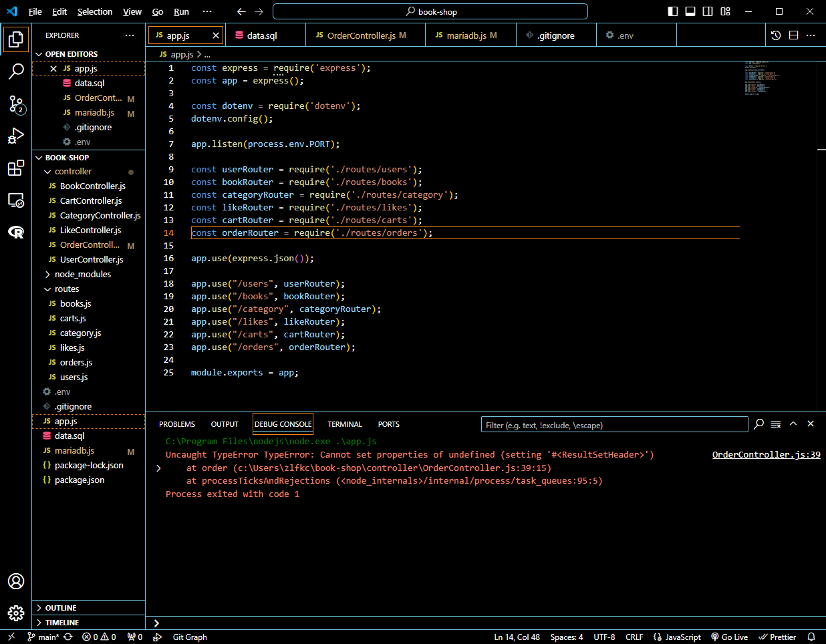Open Customize Layout icon
The height and width of the screenshot is (644, 826).
coord(726,11)
